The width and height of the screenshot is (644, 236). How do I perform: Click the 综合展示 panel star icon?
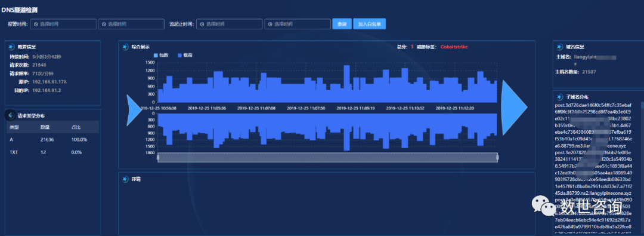pos(125,47)
